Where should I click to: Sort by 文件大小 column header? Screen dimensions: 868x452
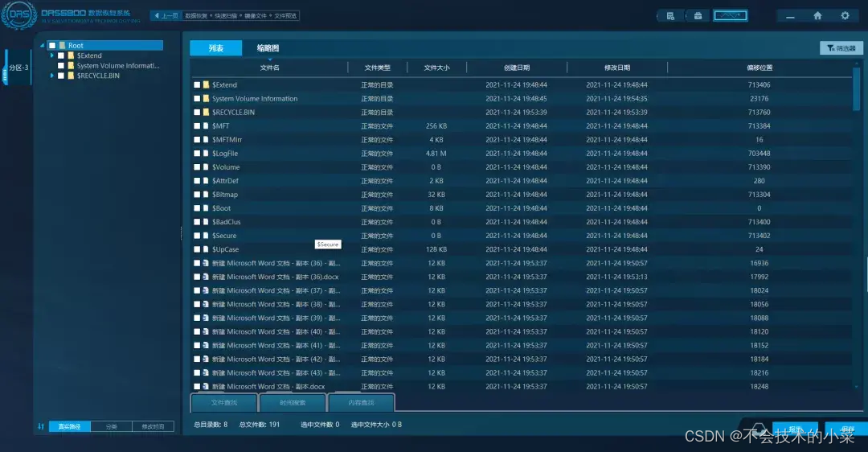point(436,68)
